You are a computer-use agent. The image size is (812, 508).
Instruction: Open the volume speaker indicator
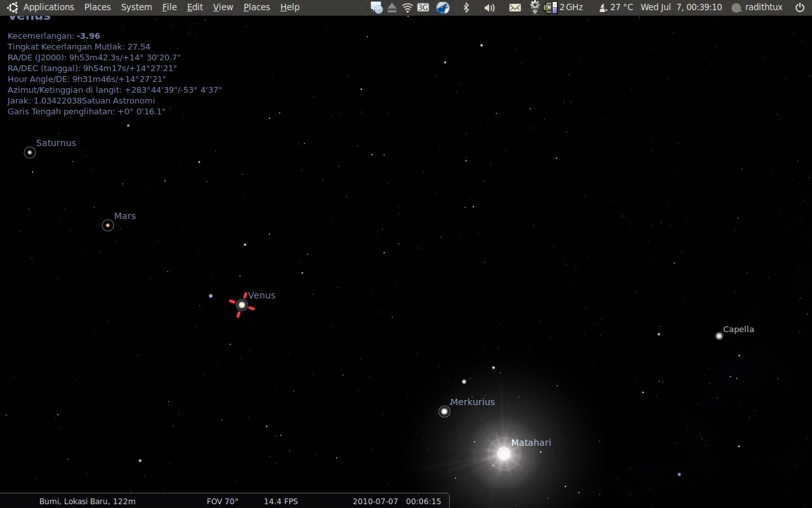(x=489, y=8)
